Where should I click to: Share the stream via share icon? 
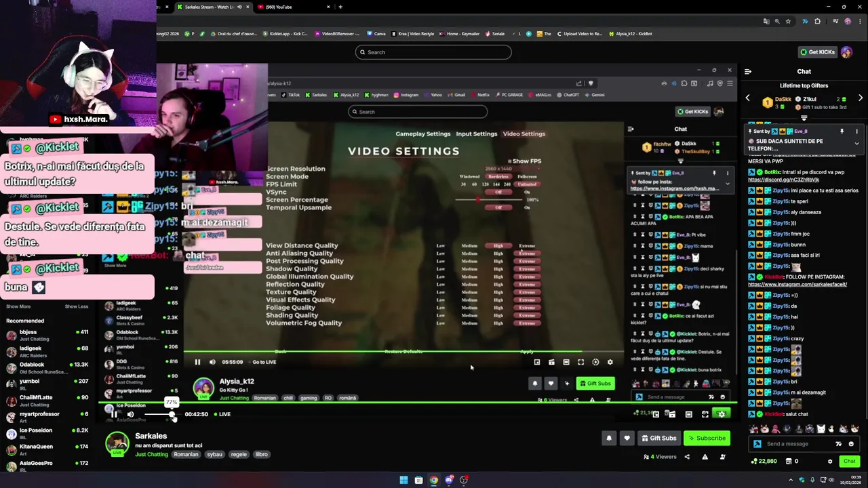687,457
